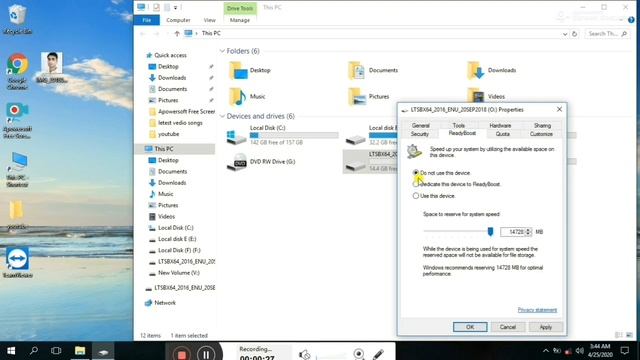Refresh the Explorer address bar
Screen dimensions: 640x360
[x=574, y=33]
